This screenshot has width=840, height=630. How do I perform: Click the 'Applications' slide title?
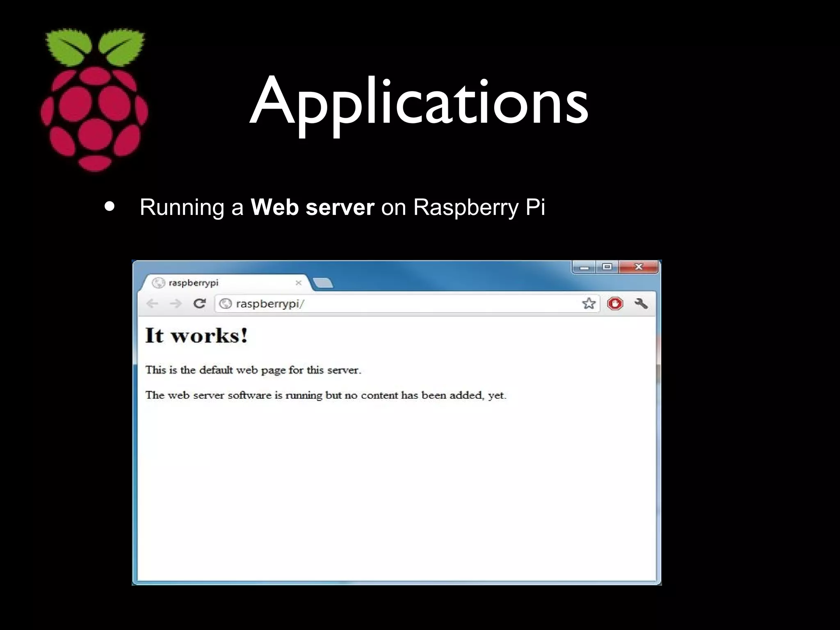coord(419,100)
